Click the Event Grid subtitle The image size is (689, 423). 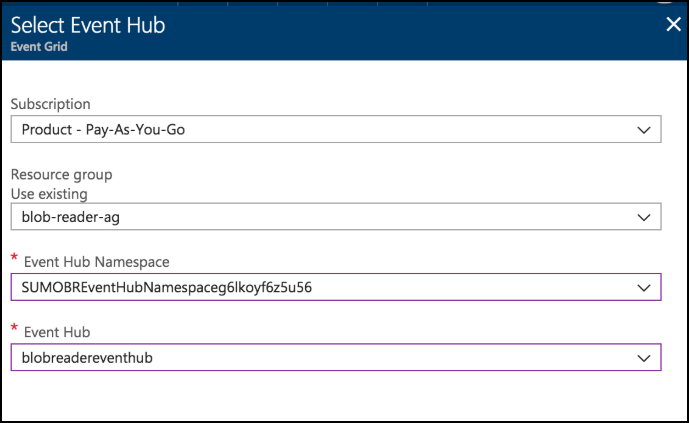tap(38, 46)
